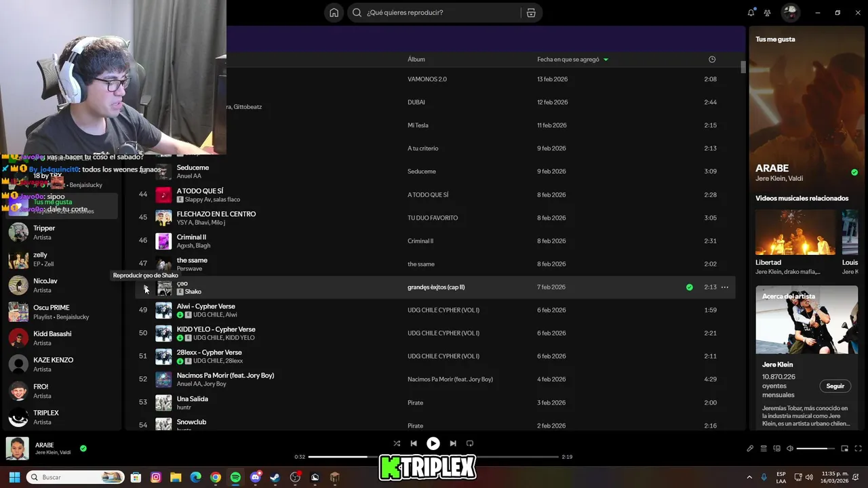Open A TODO QUE SÍ song title
This screenshot has width=868, height=488.
pyautogui.click(x=200, y=191)
